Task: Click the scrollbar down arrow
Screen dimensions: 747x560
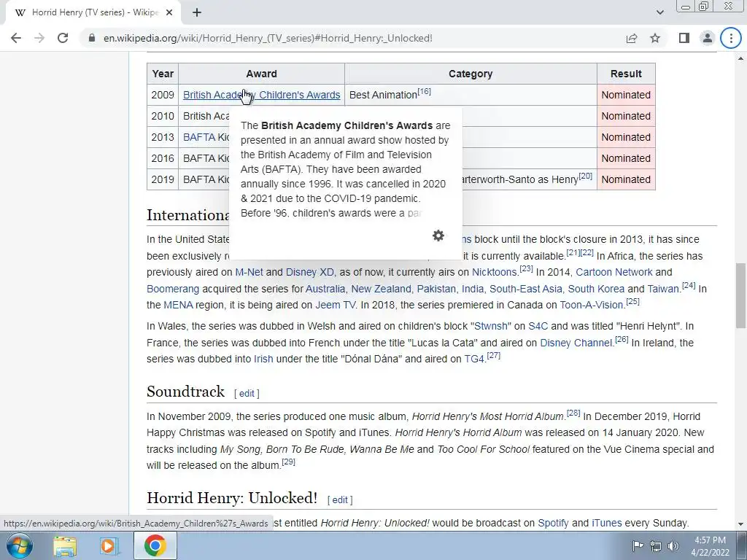Action: (741, 524)
